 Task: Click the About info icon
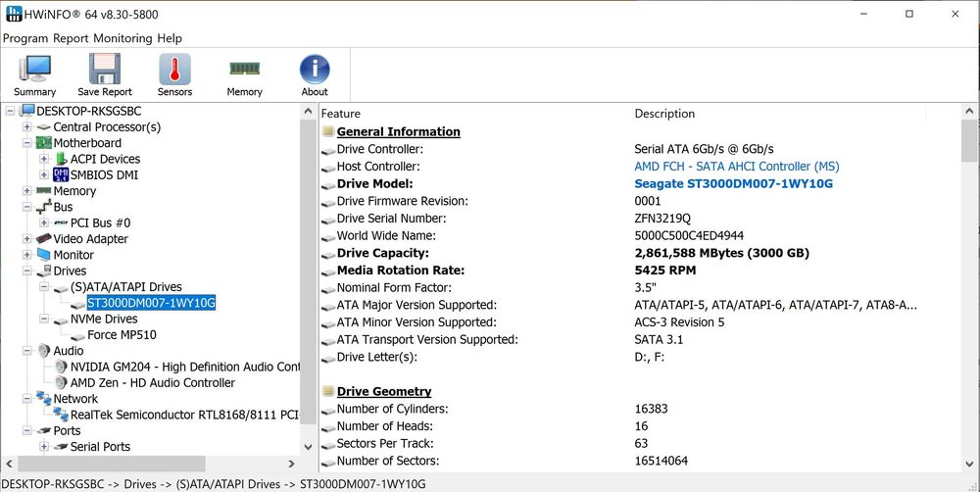(314, 74)
